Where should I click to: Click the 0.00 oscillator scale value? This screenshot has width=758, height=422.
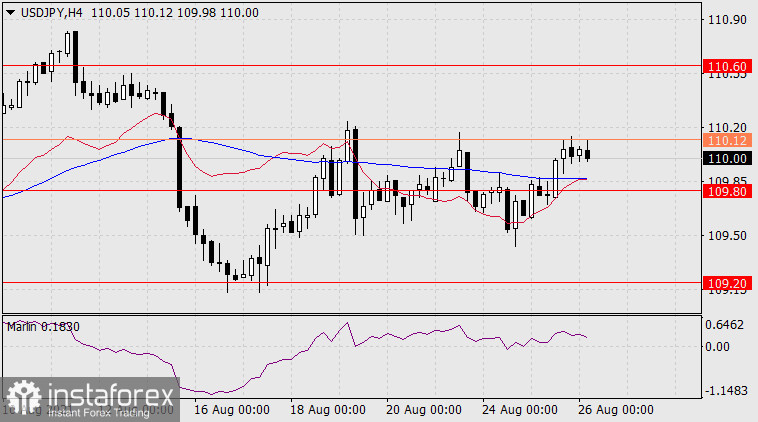pyautogui.click(x=717, y=347)
